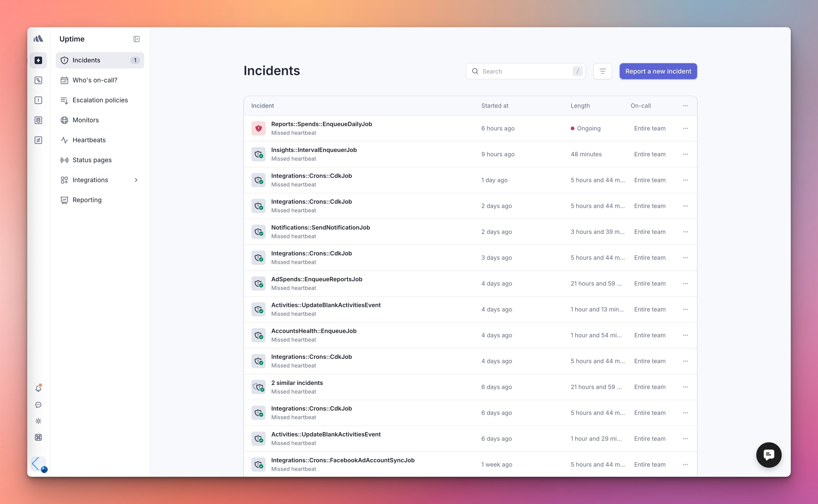
Task: Open the user avatar at bottom left
Action: pyautogui.click(x=38, y=464)
